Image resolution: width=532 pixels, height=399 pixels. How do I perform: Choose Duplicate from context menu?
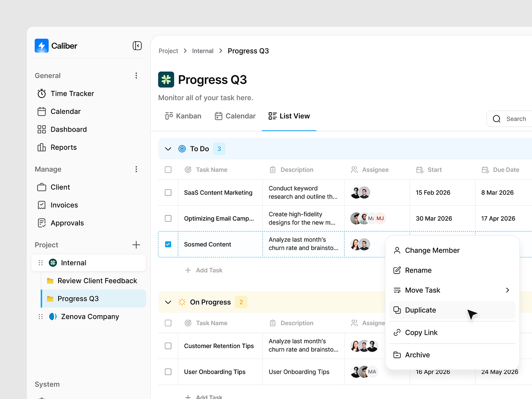coord(452,310)
